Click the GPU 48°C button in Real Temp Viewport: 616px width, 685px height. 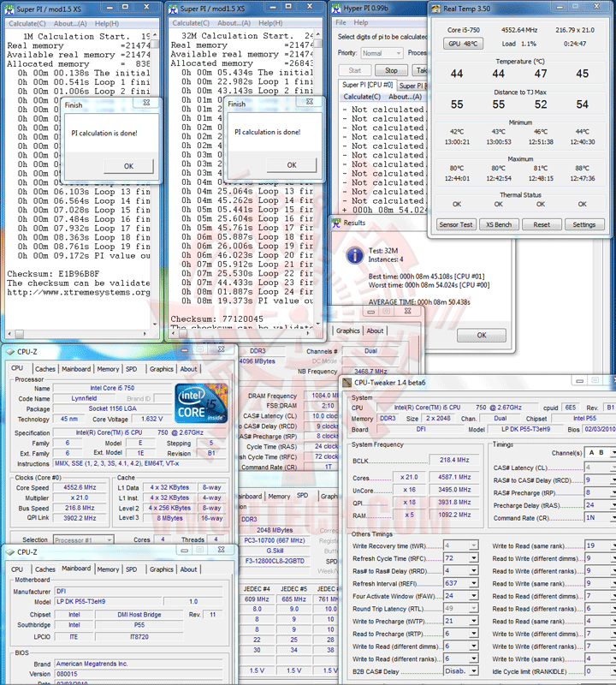tap(463, 44)
